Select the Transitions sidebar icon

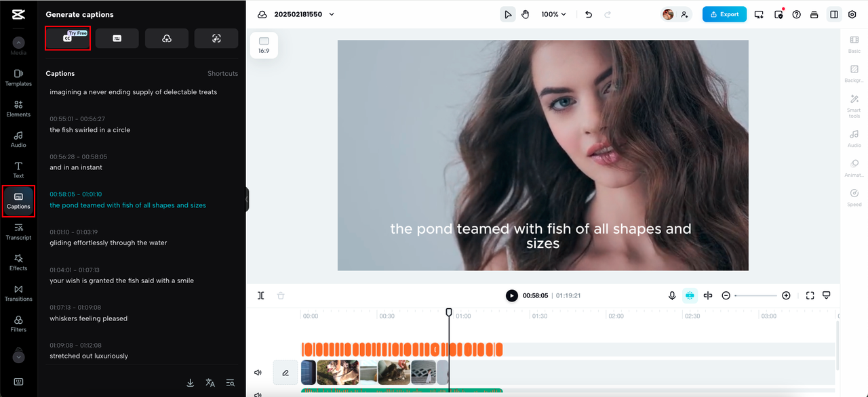pos(18,293)
